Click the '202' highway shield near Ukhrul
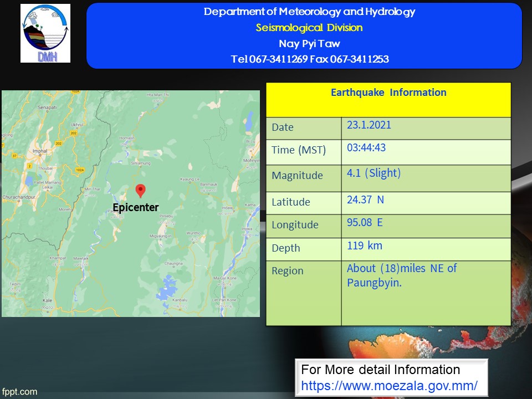 74,133
